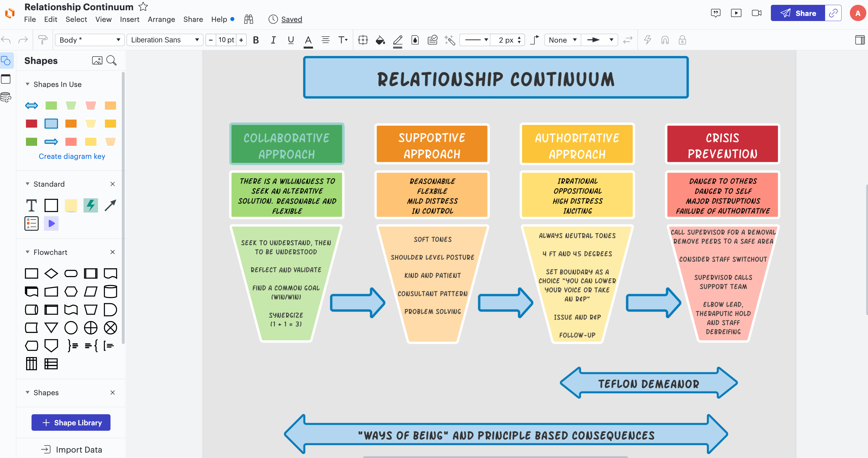This screenshot has height=458, width=868.
Task: Click the video camera icon
Action: [756, 13]
